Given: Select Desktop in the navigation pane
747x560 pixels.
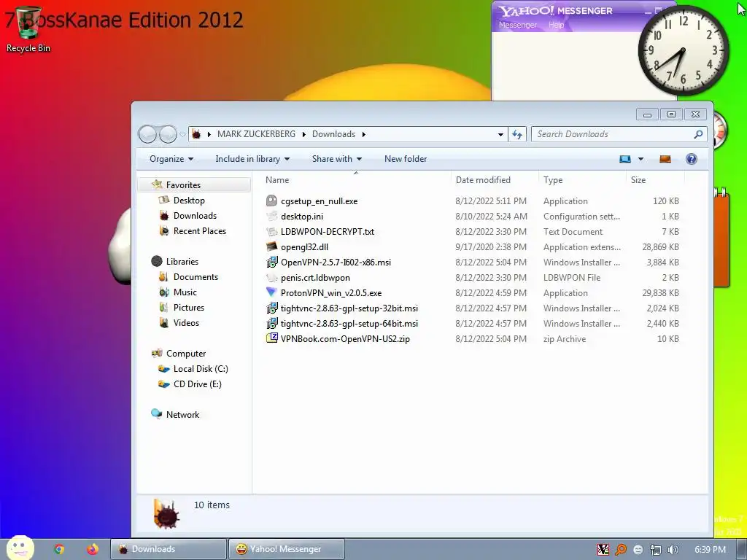Looking at the screenshot, I should pyautogui.click(x=189, y=200).
